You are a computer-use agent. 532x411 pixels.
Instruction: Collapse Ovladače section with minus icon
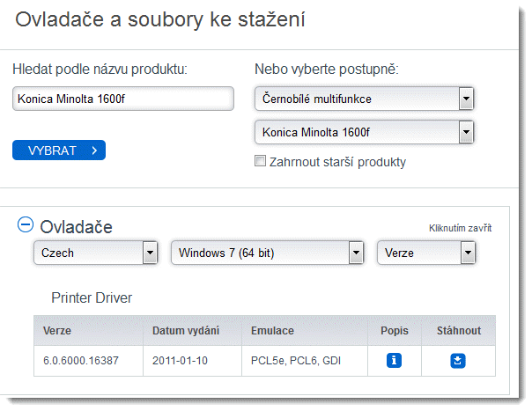click(25, 225)
